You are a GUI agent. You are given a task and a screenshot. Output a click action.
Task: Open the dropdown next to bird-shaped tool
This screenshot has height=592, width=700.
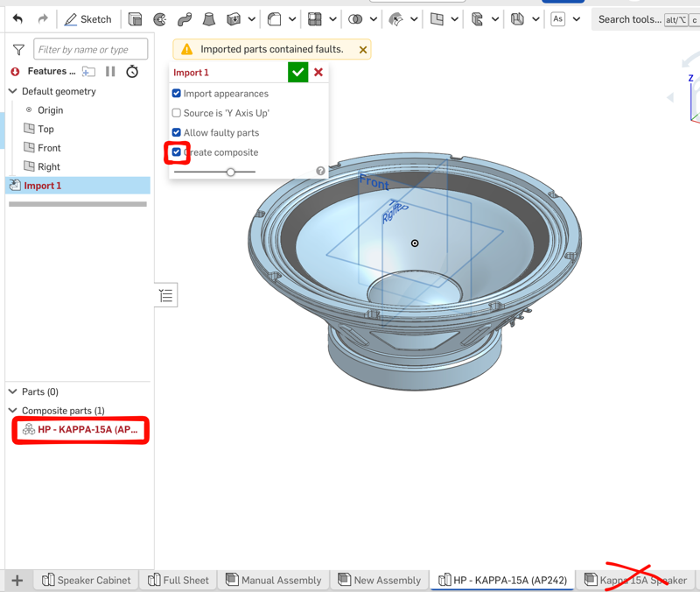(x=414, y=19)
